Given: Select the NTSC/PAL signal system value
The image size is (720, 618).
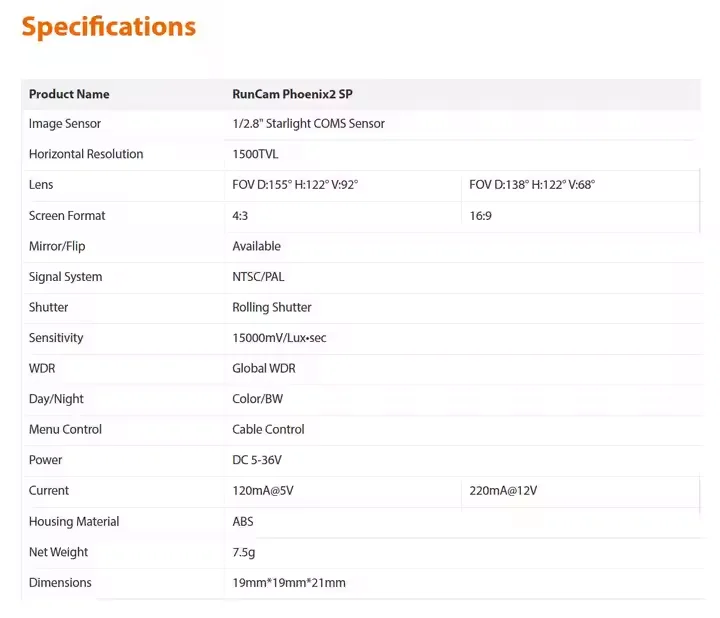Looking at the screenshot, I should click(x=258, y=277).
